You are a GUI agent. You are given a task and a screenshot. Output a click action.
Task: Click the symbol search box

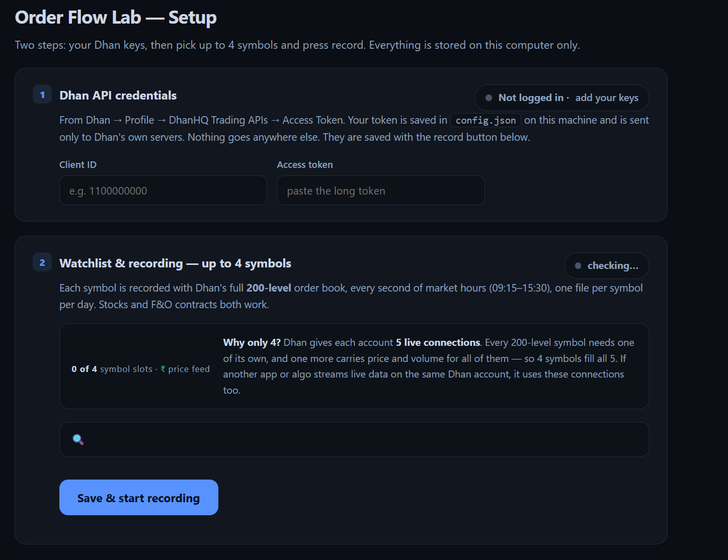click(354, 439)
